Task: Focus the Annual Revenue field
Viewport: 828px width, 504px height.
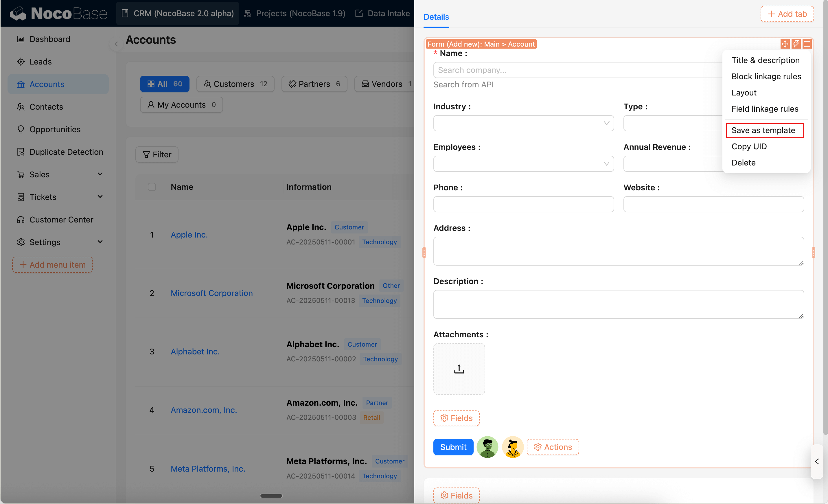Action: [x=673, y=164]
